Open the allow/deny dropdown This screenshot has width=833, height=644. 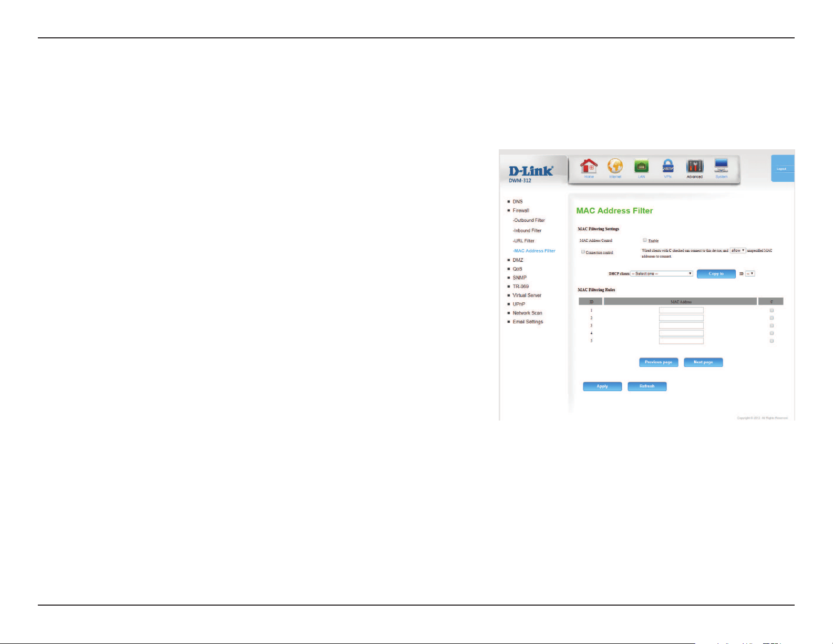[738, 251]
